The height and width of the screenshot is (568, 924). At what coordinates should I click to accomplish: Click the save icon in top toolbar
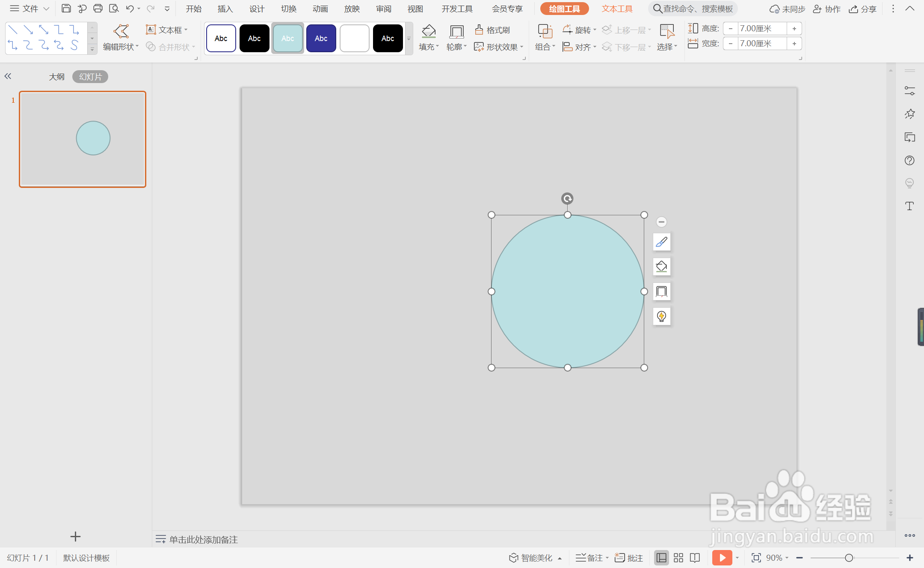66,9
